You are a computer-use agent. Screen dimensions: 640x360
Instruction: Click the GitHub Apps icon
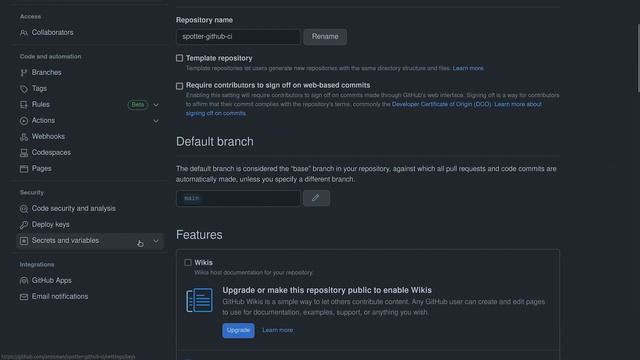click(24, 280)
